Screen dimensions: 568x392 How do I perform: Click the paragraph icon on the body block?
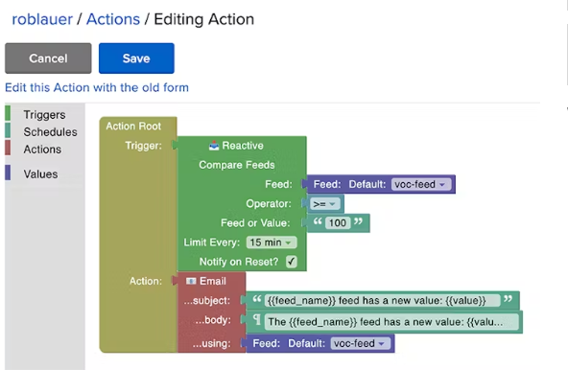(257, 319)
